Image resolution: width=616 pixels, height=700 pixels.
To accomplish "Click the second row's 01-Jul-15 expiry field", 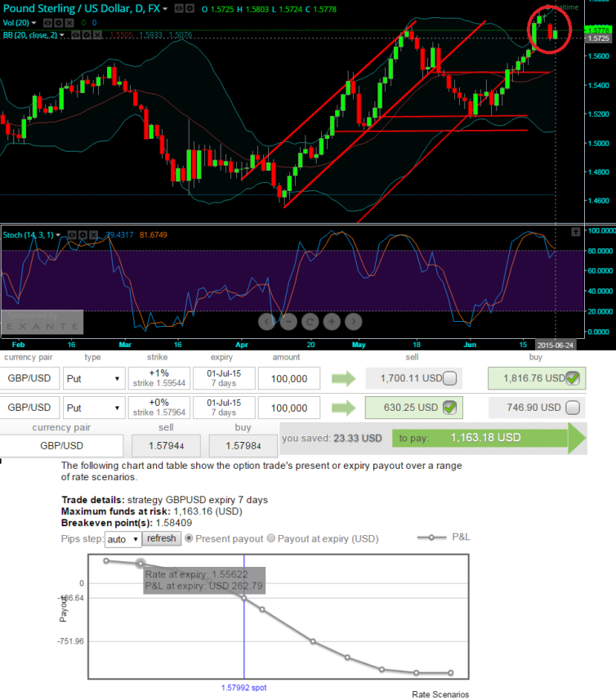I will point(224,408).
